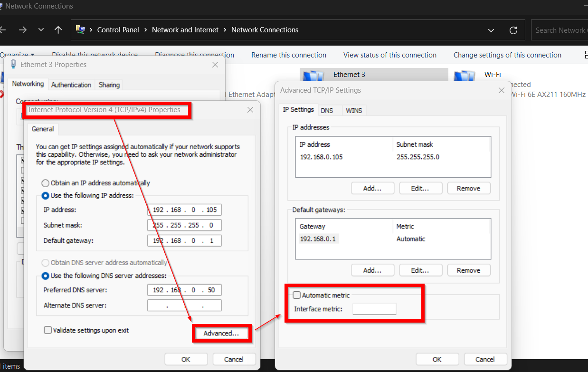The width and height of the screenshot is (588, 372).
Task: Click the Subnet mask field
Action: [x=184, y=225]
